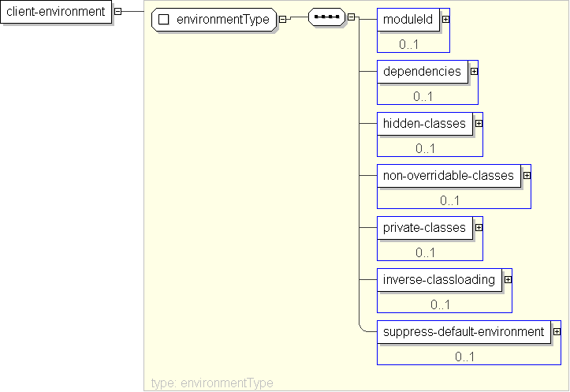Collapse the sequence compositor branch
The width and height of the screenshot is (570, 392).
pos(351,18)
